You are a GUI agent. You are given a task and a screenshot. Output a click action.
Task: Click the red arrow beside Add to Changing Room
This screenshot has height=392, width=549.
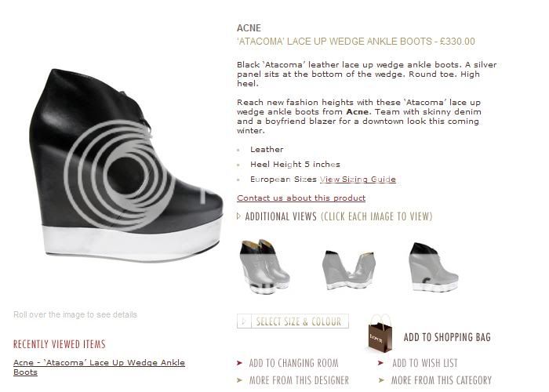tap(239, 363)
